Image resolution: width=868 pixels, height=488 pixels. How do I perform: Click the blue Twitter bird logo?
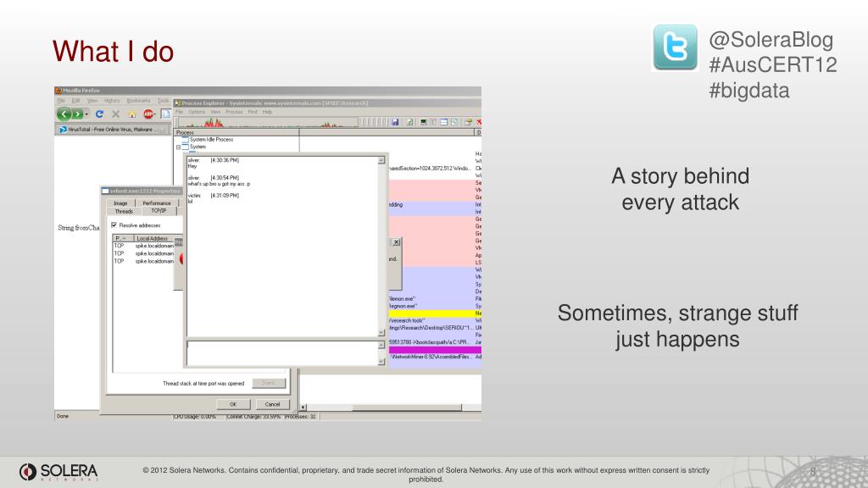pos(675,47)
